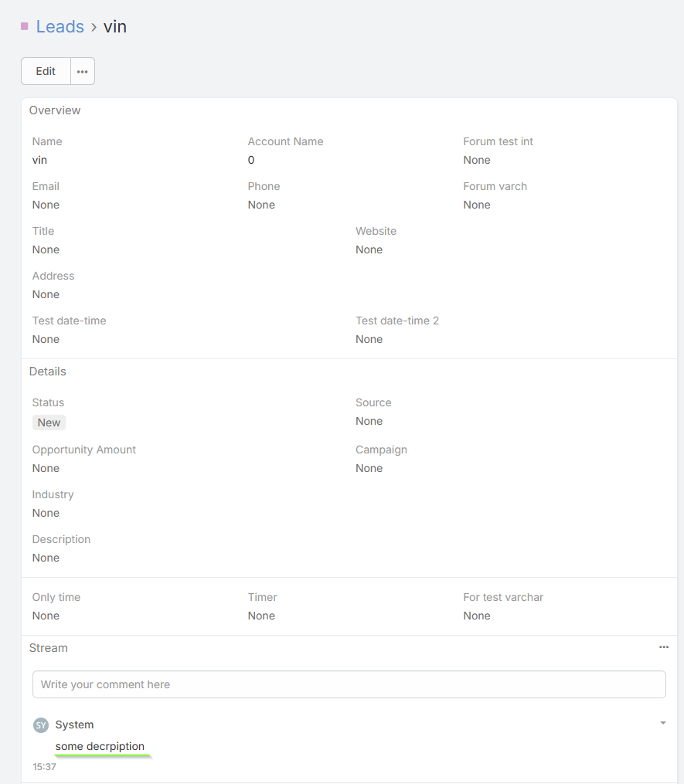Click the 'some decrpiption' post text

100,746
